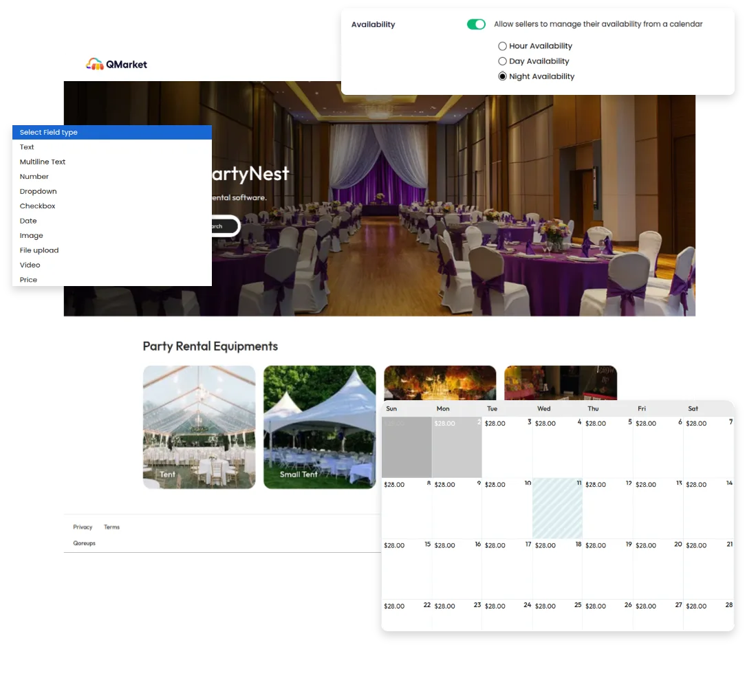Open the Select Field type dropdown header

112,132
